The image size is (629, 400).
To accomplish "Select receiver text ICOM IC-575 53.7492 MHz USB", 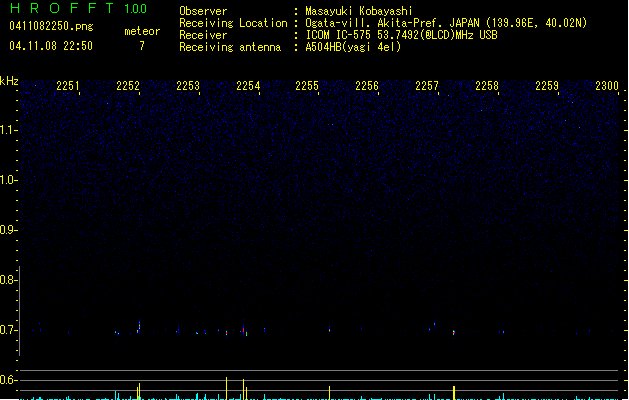I will pos(401,35).
